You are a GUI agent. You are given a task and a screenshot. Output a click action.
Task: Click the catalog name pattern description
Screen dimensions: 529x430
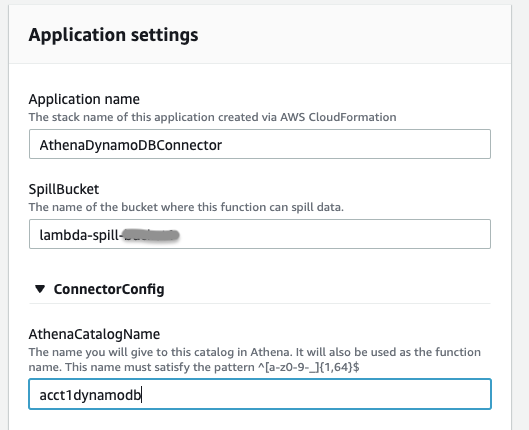255,360
